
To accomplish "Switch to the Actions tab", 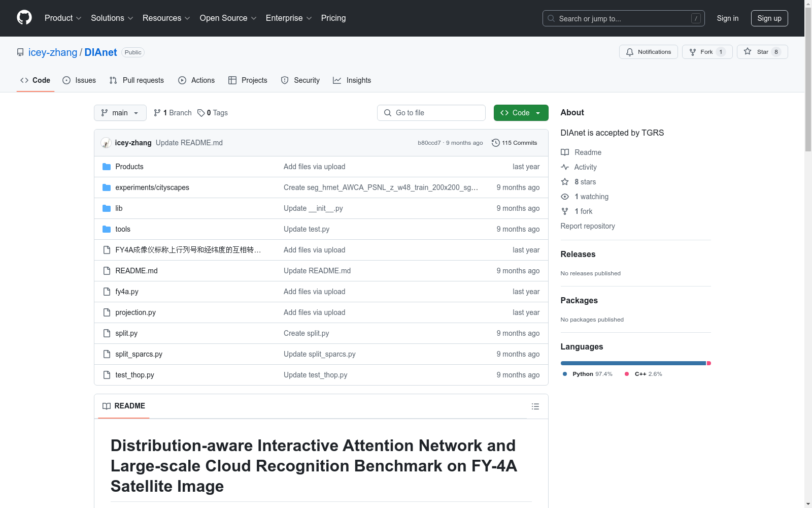I will click(196, 80).
